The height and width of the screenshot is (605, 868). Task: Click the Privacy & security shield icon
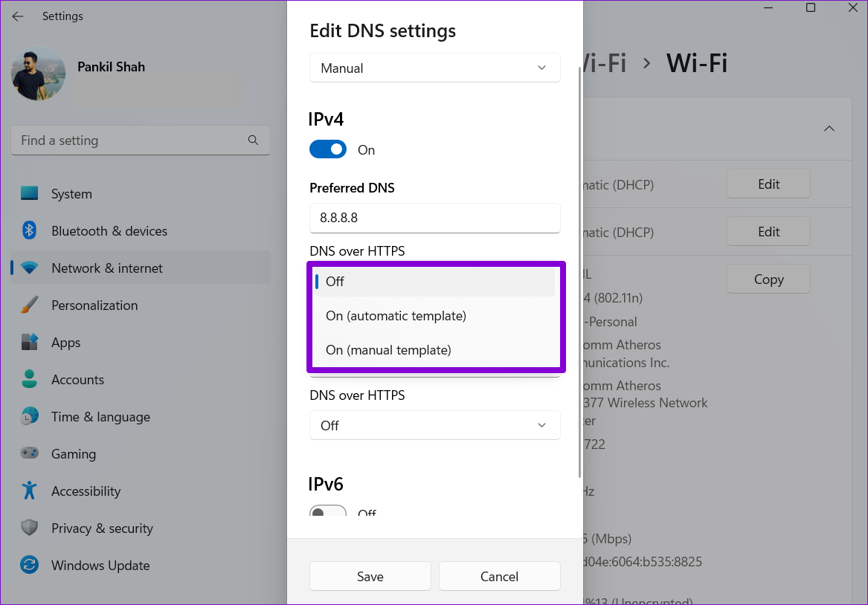pos(30,528)
